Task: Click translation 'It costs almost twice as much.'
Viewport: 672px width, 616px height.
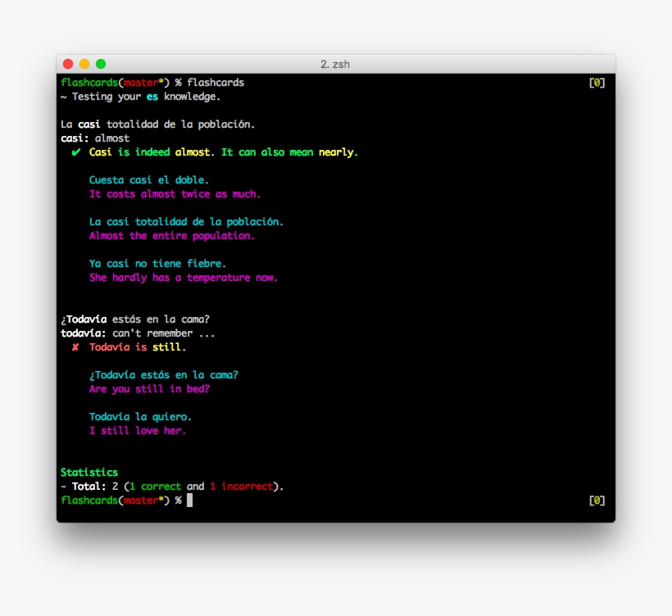Action: click(x=175, y=194)
